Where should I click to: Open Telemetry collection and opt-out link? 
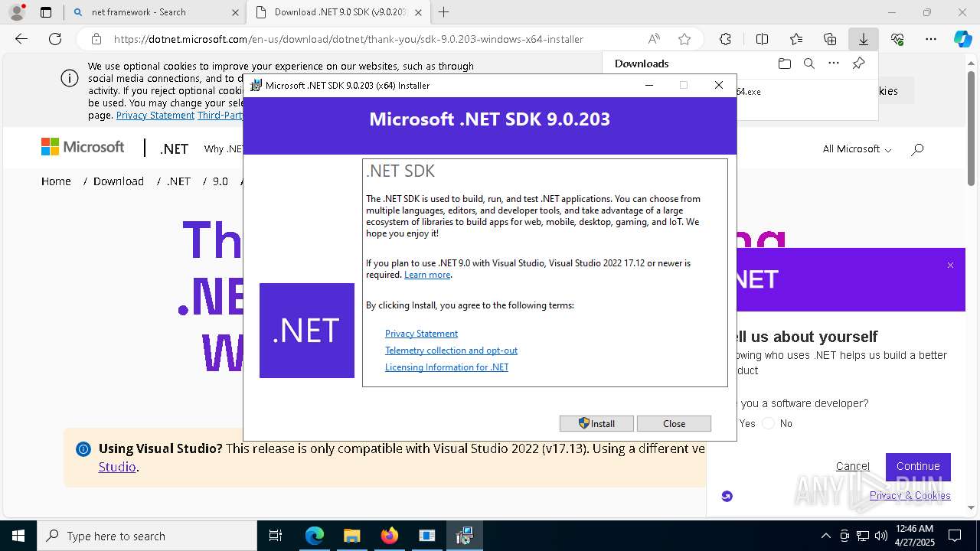451,350
